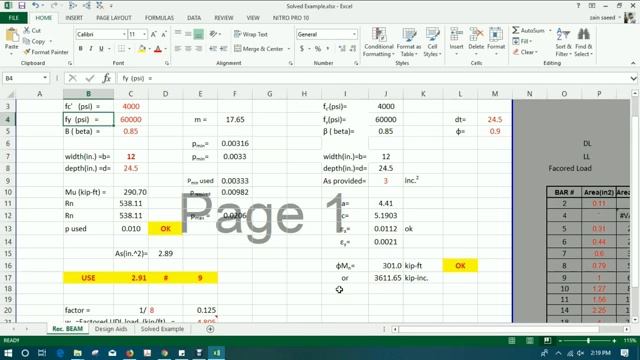Viewport: 640px width, 360px height.
Task: Switch to Page Break Preview in status bar
Action: click(547, 340)
